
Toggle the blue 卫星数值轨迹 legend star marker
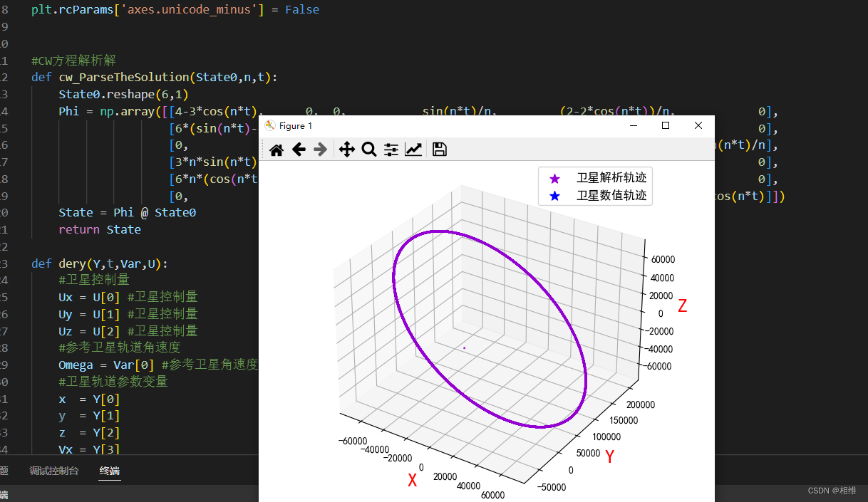pyautogui.click(x=554, y=195)
